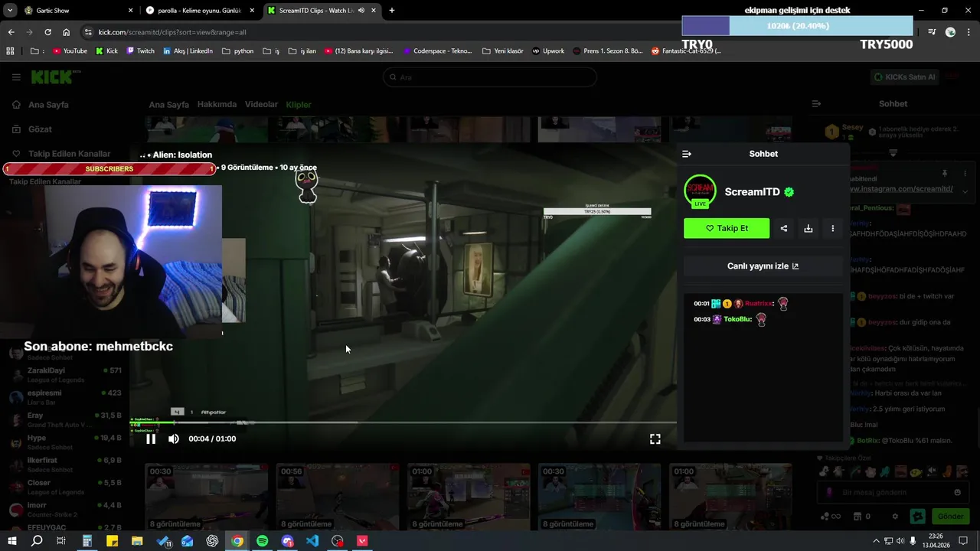Screen dimensions: 980x551
Task: Open the pinned message three-dot menu
Action: pos(964,174)
